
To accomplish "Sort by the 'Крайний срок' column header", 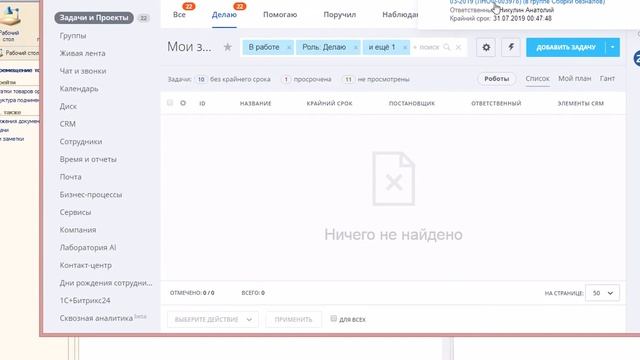I will 329,104.
